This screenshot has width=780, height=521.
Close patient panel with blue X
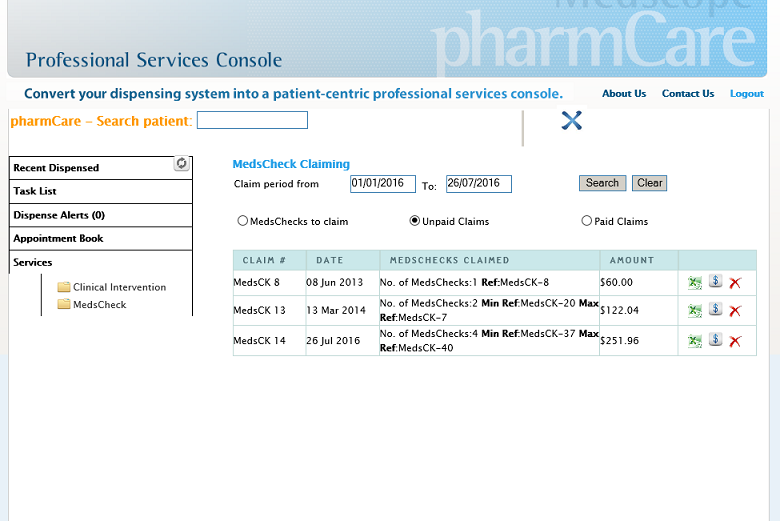[x=572, y=120]
